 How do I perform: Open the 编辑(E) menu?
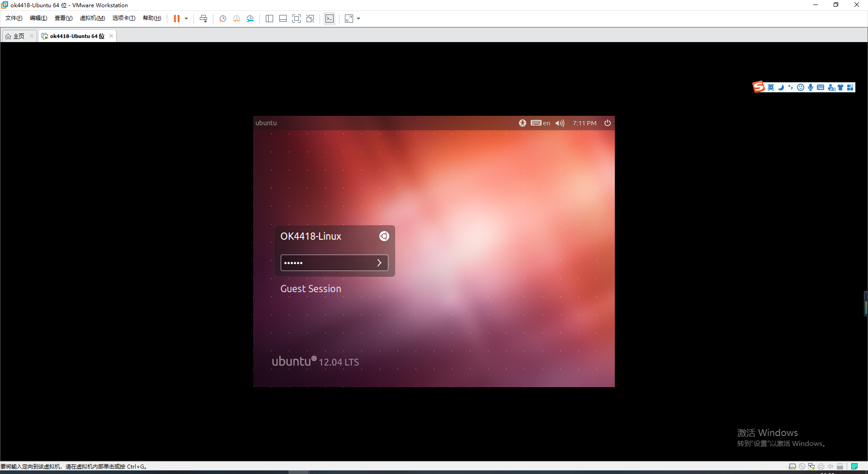click(x=38, y=18)
